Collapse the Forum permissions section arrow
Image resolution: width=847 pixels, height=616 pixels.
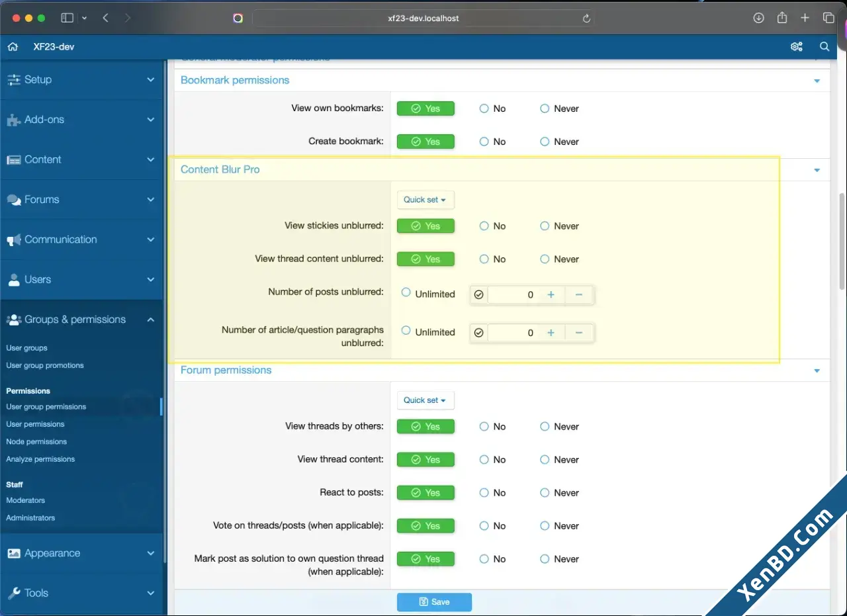coord(817,371)
